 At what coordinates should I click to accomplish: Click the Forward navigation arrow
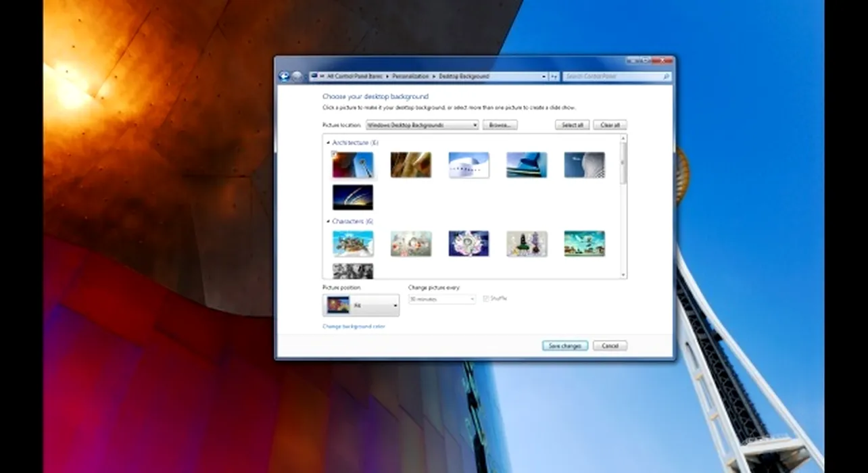click(297, 76)
